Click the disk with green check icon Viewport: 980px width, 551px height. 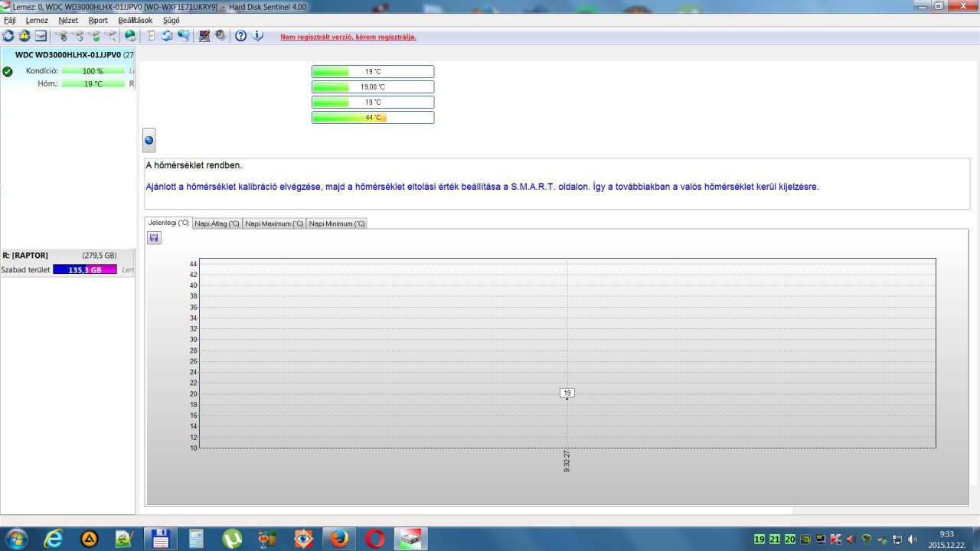(94, 36)
